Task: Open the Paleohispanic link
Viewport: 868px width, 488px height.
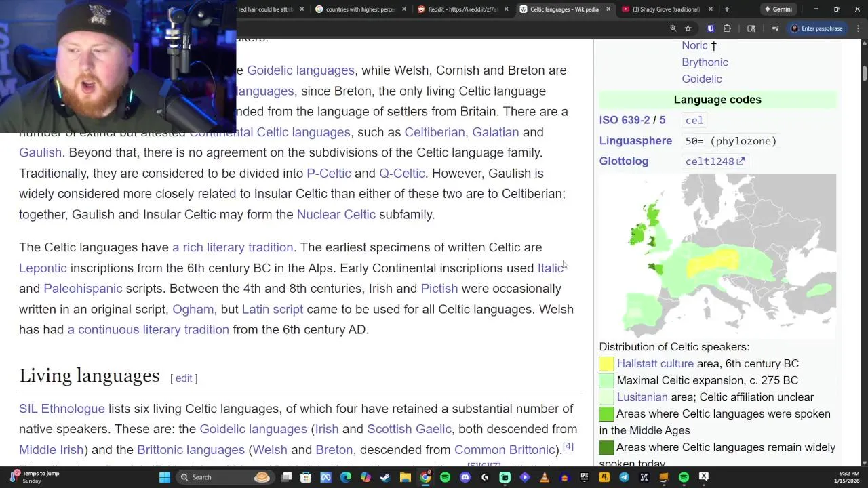Action: click(x=83, y=289)
